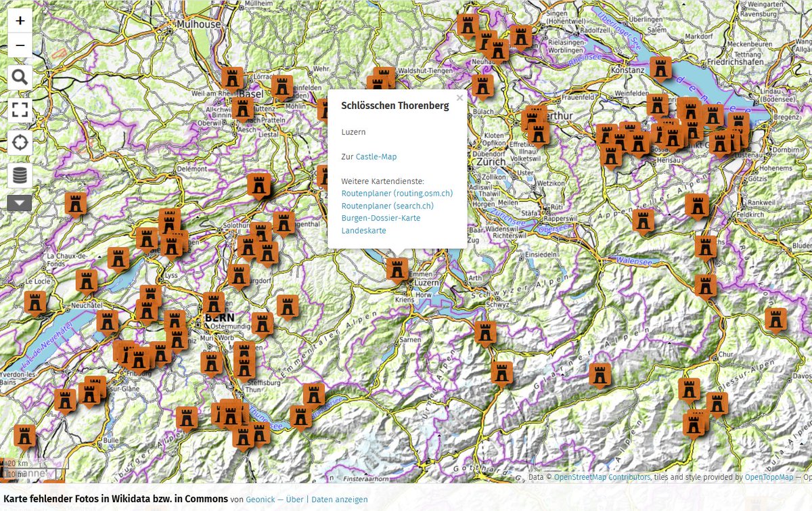The width and height of the screenshot is (812, 511).
Task: Select castle marker east of Steffisburg
Action: click(x=314, y=395)
